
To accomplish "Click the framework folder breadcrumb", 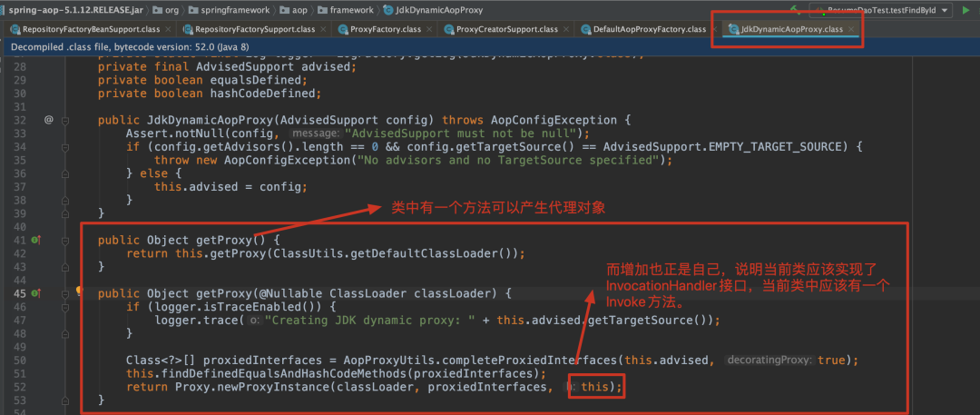I will click(x=345, y=10).
